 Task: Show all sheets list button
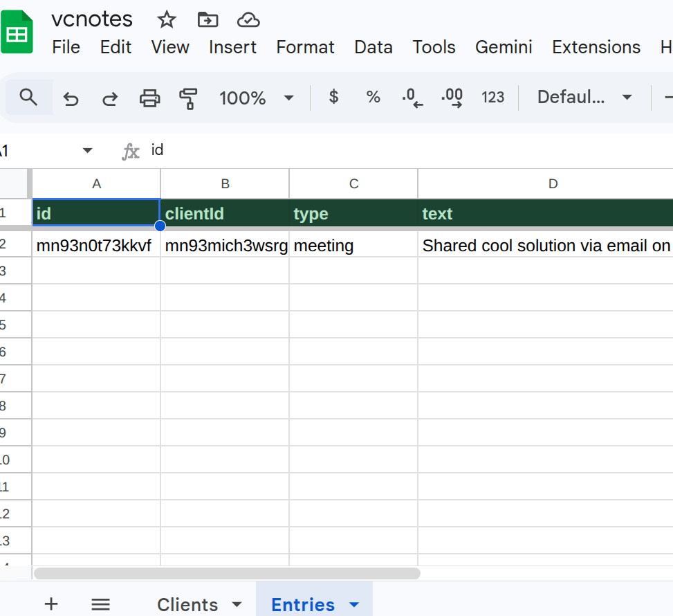pos(101,604)
